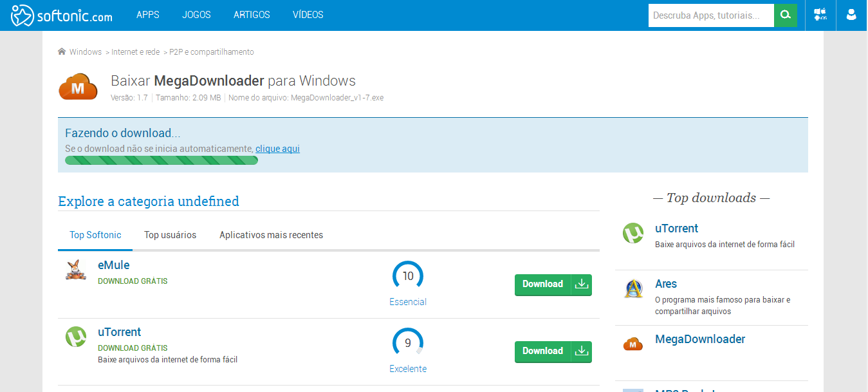Click the download arrow icon for uTorrent
Viewport: 868px width, 392px height.
pos(582,351)
